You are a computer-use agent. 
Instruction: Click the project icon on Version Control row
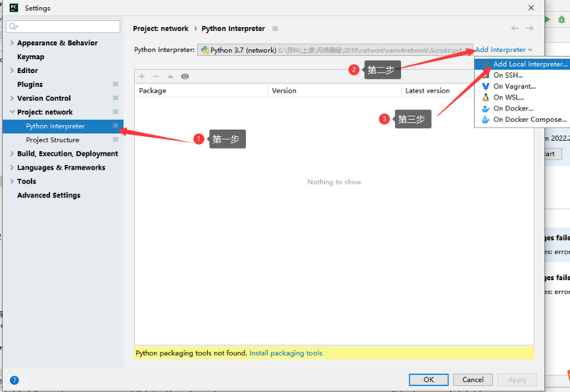tap(115, 98)
